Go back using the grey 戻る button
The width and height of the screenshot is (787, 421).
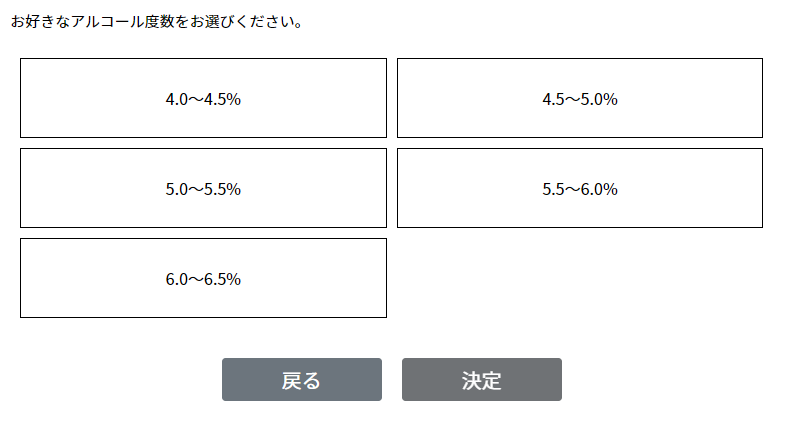(301, 380)
